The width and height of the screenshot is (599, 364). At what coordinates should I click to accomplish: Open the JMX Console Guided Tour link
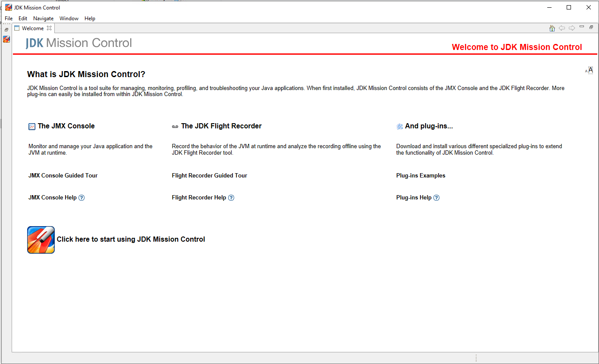[63, 175]
